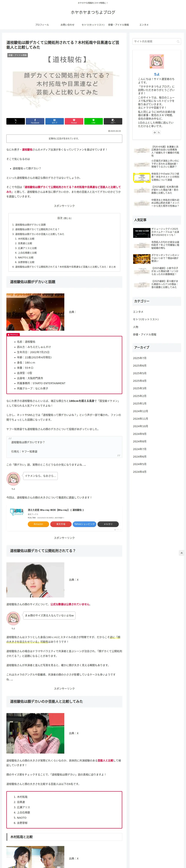Jump to TOC item 上白石萌歌と比較
The height and width of the screenshot is (868, 186).
(x=27, y=253)
